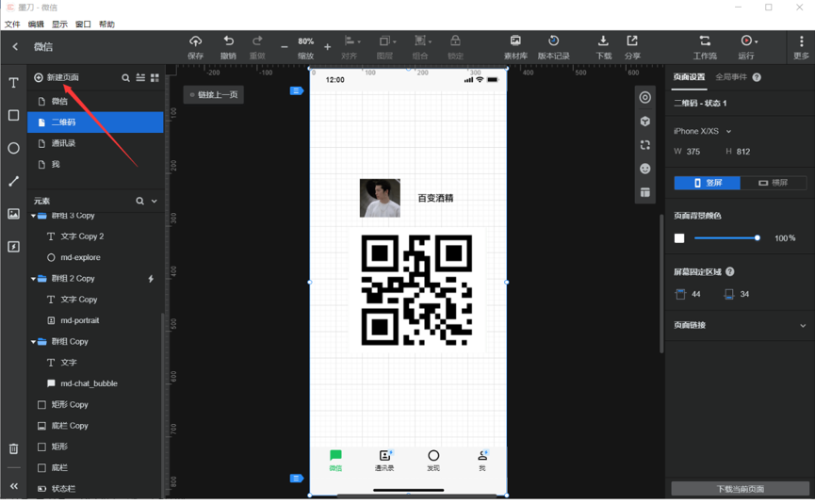Select 竖屏 portrait orientation
The image size is (815, 504).
click(x=707, y=183)
